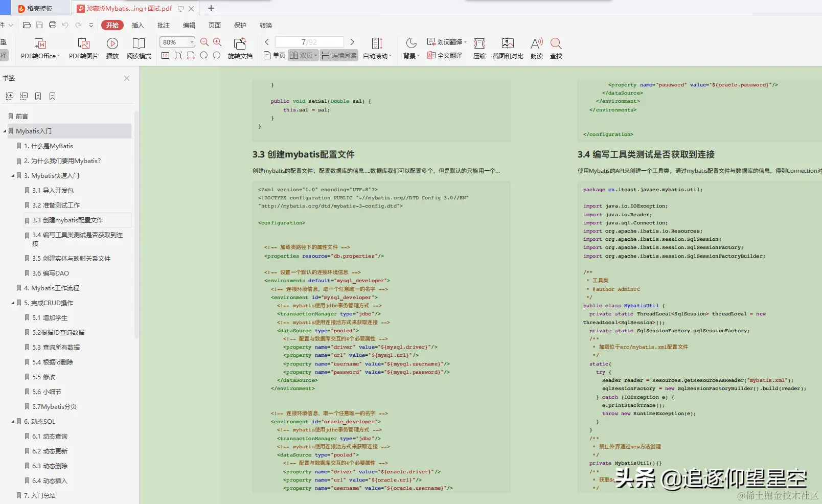Image resolution: width=822 pixels, height=504 pixels.
Task: Click the zoom in magnifier
Action: click(217, 42)
